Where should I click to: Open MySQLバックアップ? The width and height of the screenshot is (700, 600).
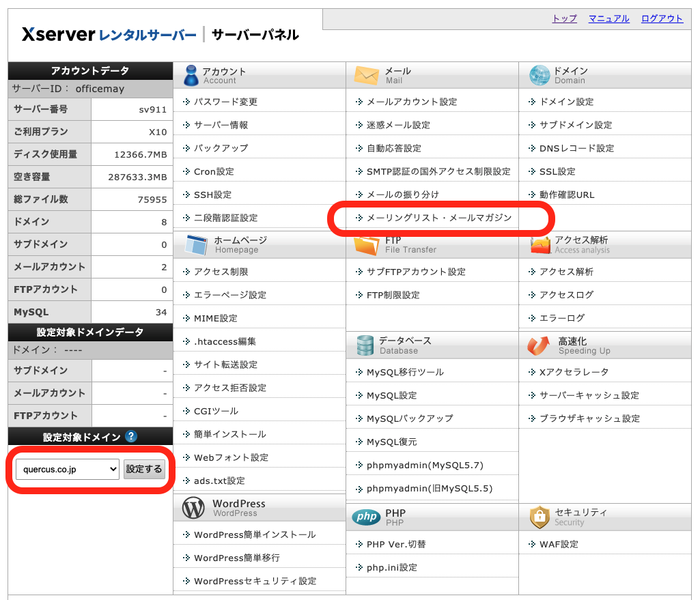click(x=410, y=418)
